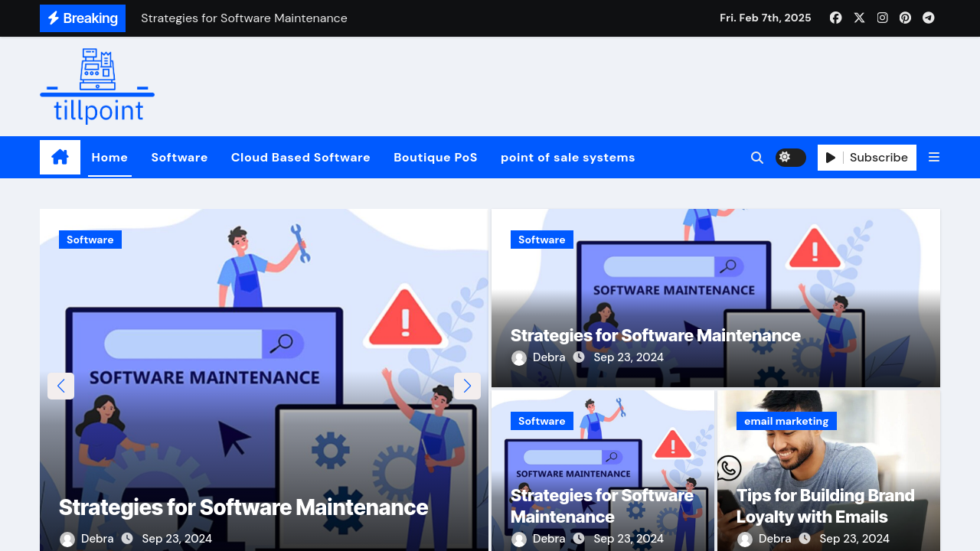The width and height of the screenshot is (980, 551).
Task: Click the tillpoint logo
Action: point(97,86)
